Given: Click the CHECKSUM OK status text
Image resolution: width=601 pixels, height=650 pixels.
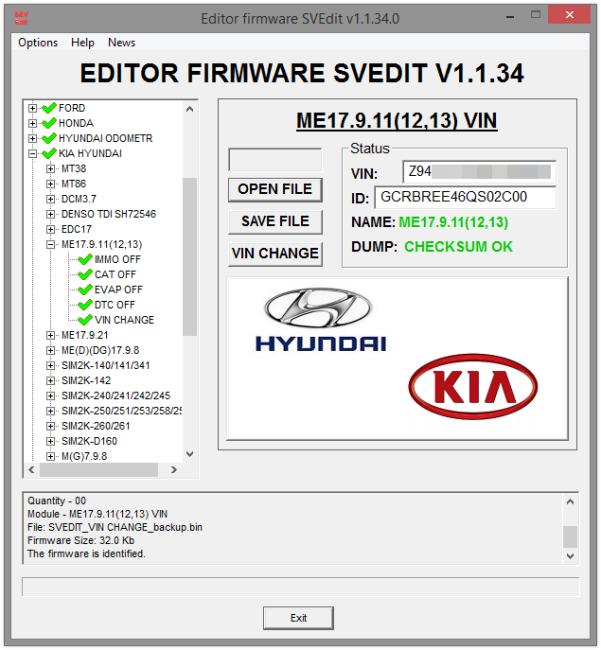Looking at the screenshot, I should (x=458, y=247).
